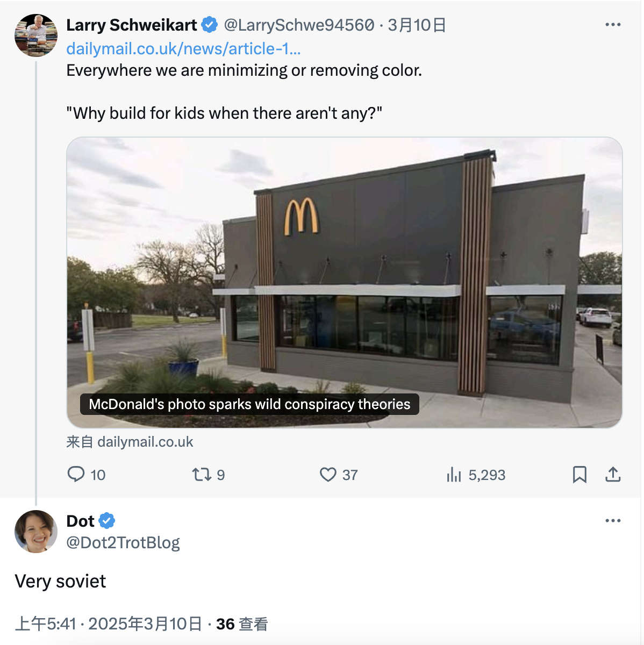Viewport: 644px width, 645px height.
Task: Open view analytics showing 5,293 views
Action: pyautogui.click(x=454, y=475)
